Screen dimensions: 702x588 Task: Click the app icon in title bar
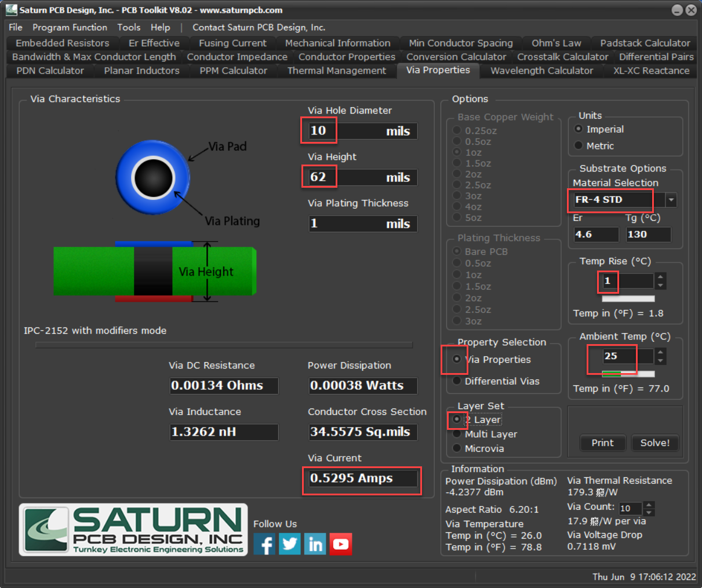click(11, 10)
